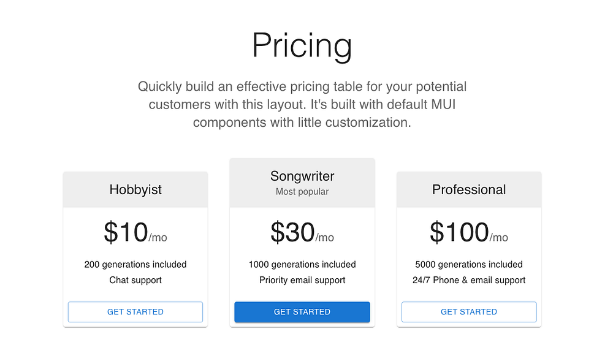The height and width of the screenshot is (364, 613).
Task: Click the "5000 generations included" feature line
Action: [469, 265]
